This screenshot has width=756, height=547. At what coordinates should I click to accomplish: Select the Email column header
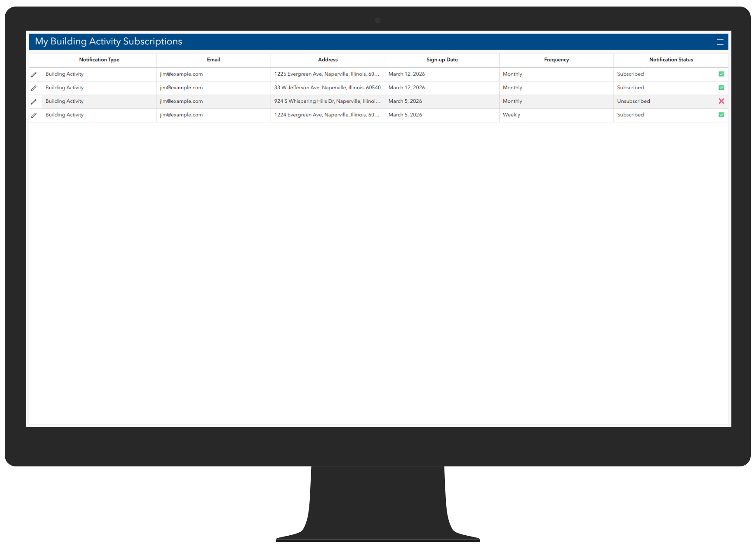click(x=213, y=60)
